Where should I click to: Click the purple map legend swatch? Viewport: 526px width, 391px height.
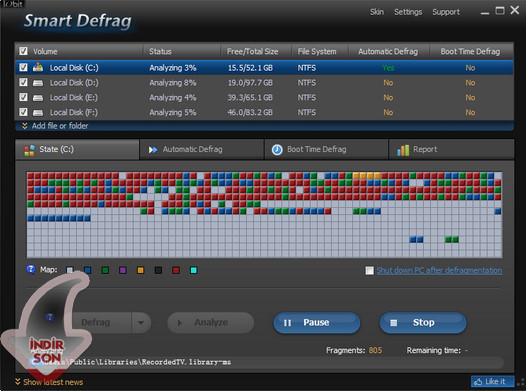[123, 270]
